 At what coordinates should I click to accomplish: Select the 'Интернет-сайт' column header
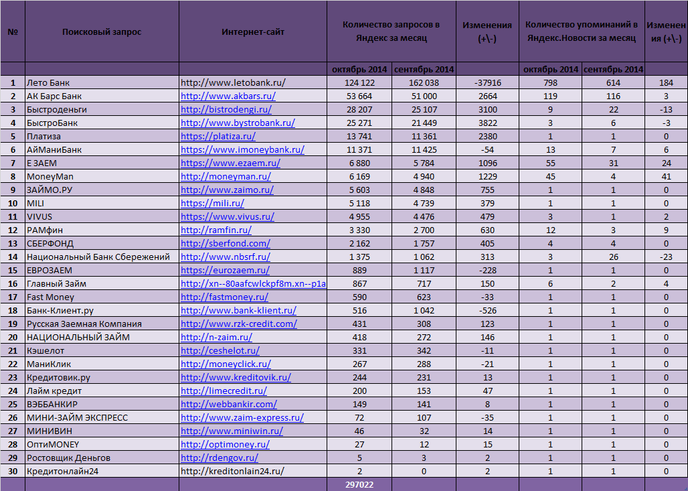[x=253, y=32]
